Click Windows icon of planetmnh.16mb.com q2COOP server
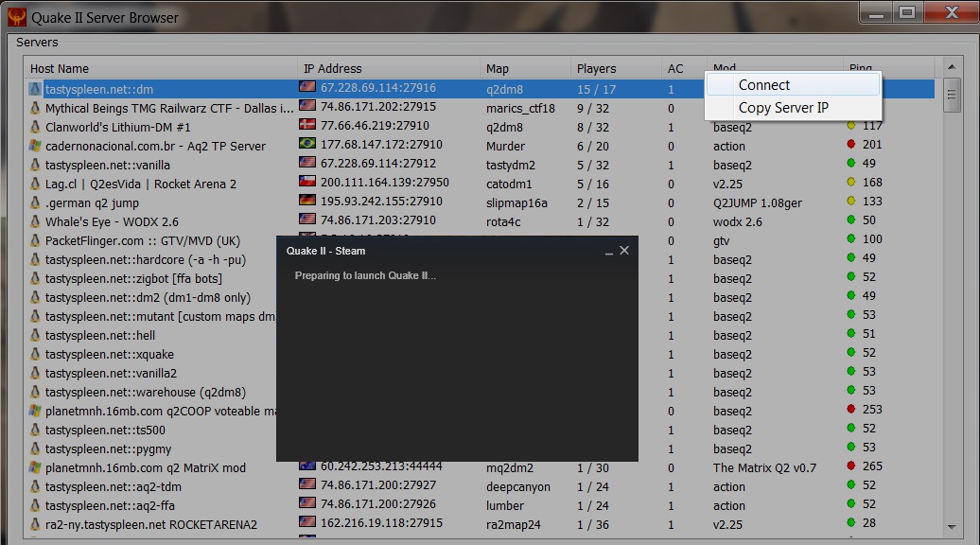 click(x=35, y=411)
